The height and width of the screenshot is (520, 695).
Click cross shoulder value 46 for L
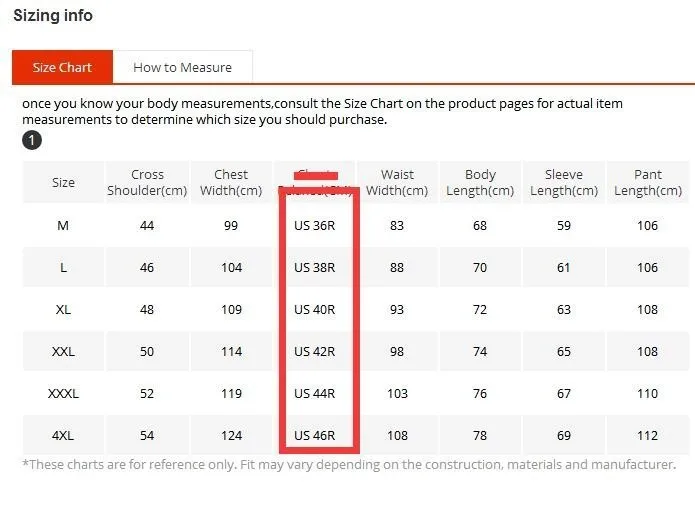click(147, 268)
